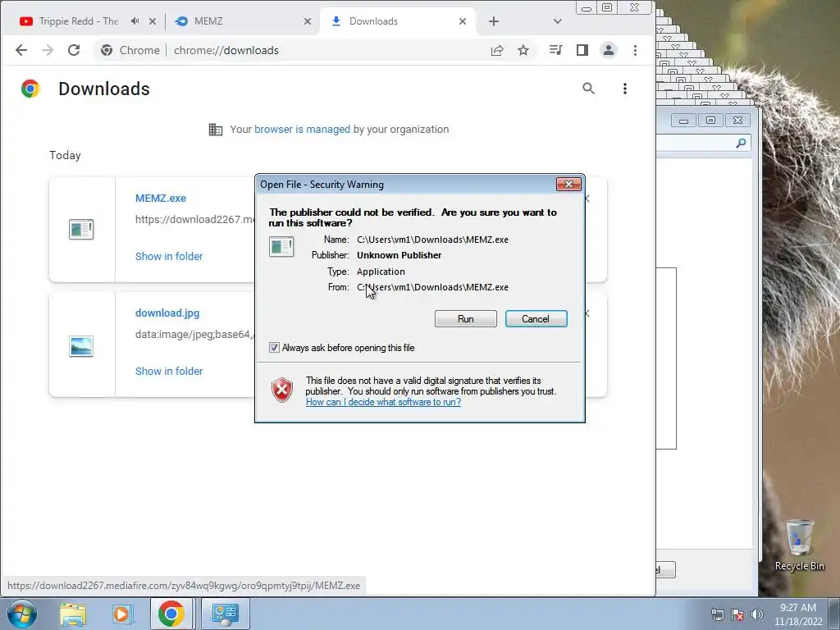Switch to the MEMZ tab

click(241, 21)
